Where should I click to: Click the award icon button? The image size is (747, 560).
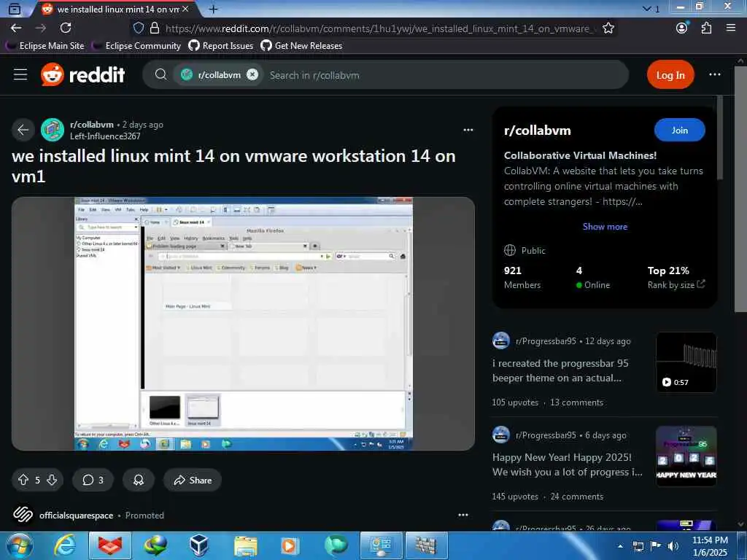(x=139, y=480)
